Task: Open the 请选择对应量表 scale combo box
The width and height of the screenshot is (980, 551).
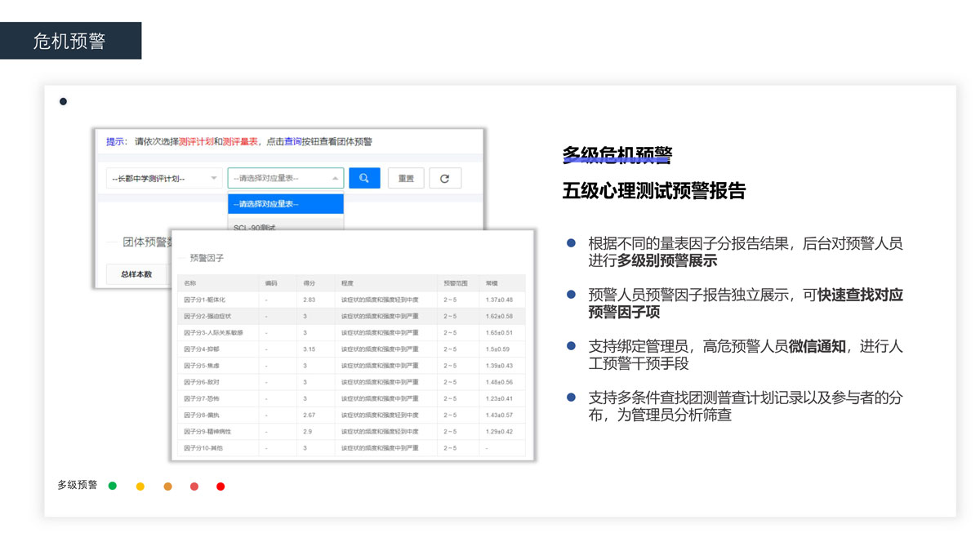Action: [286, 178]
